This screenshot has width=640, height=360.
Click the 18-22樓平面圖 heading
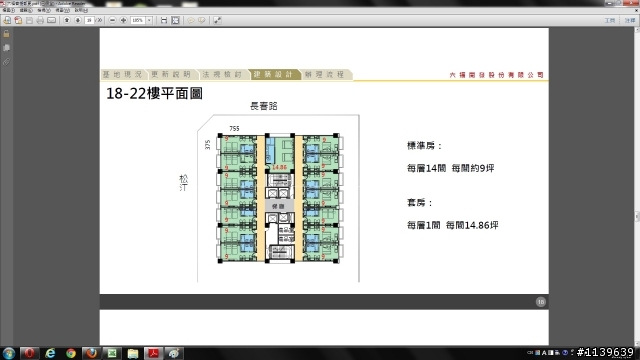pyautogui.click(x=154, y=93)
